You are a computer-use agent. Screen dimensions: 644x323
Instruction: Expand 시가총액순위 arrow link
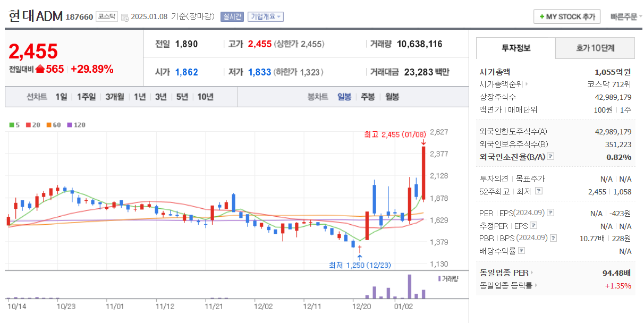(x=527, y=84)
